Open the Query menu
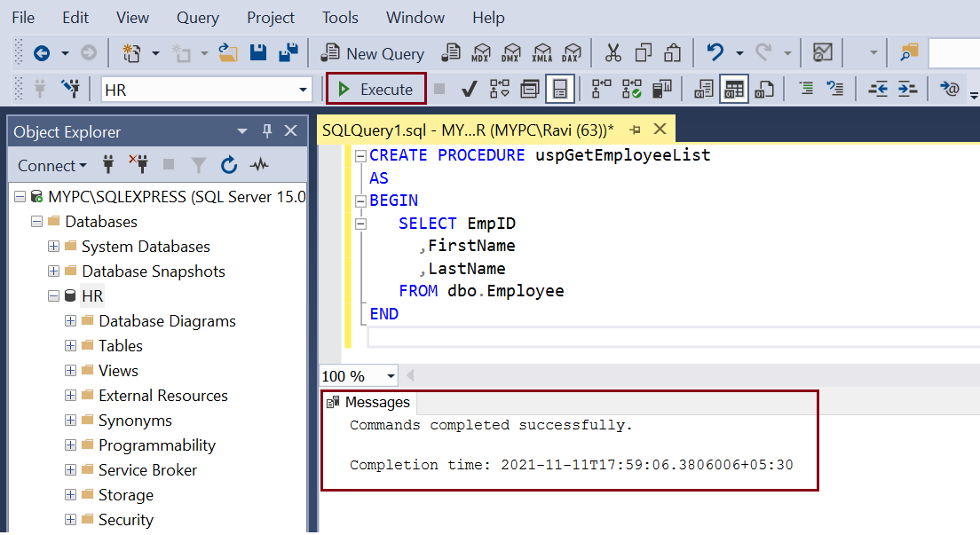 pyautogui.click(x=197, y=18)
